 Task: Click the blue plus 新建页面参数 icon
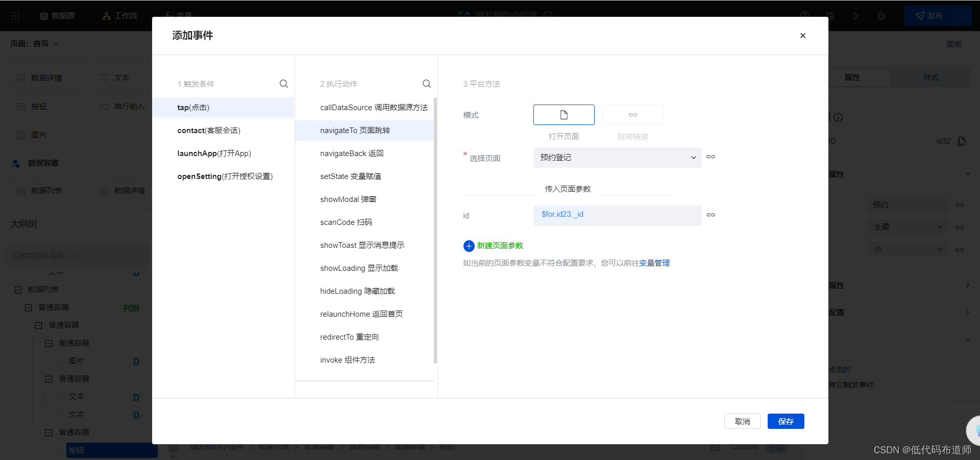click(x=469, y=246)
